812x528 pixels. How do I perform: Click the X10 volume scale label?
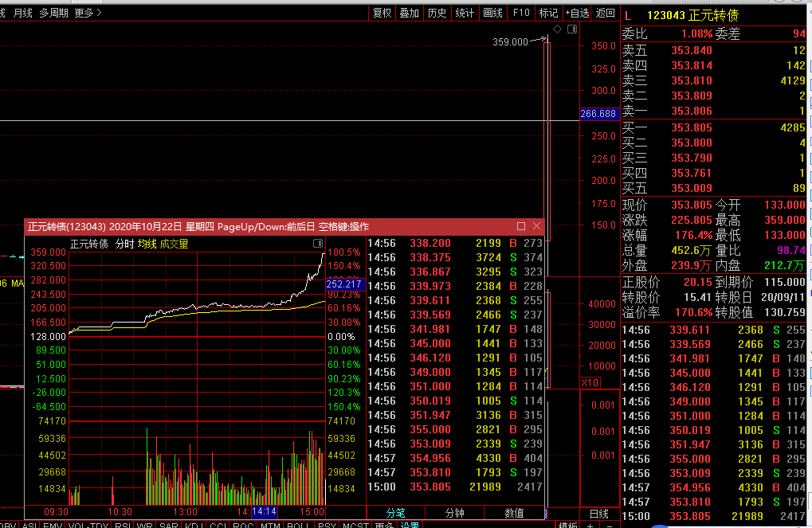pyautogui.click(x=590, y=382)
